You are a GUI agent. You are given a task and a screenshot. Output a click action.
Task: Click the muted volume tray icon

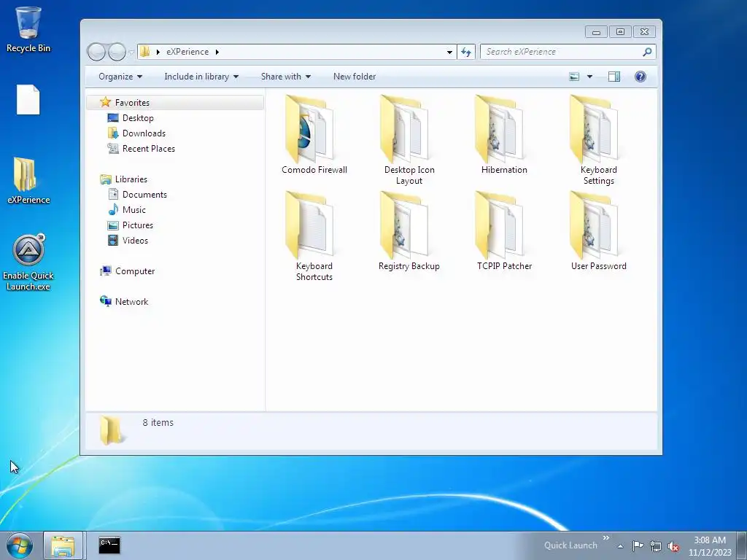tap(673, 546)
